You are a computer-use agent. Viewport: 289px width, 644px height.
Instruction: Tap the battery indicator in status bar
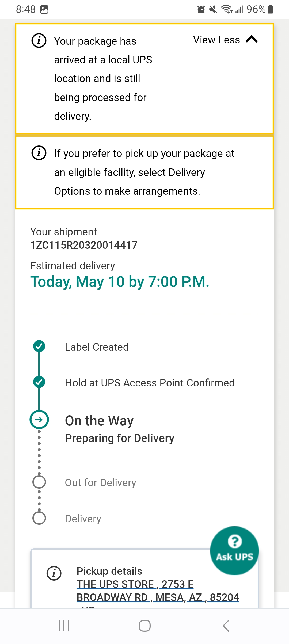coord(270,10)
